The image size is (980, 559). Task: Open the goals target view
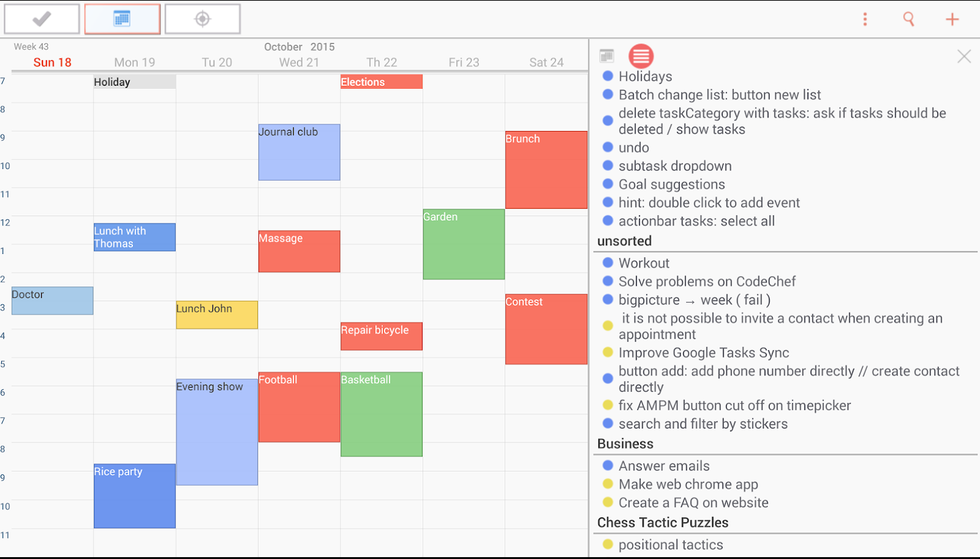[203, 19]
